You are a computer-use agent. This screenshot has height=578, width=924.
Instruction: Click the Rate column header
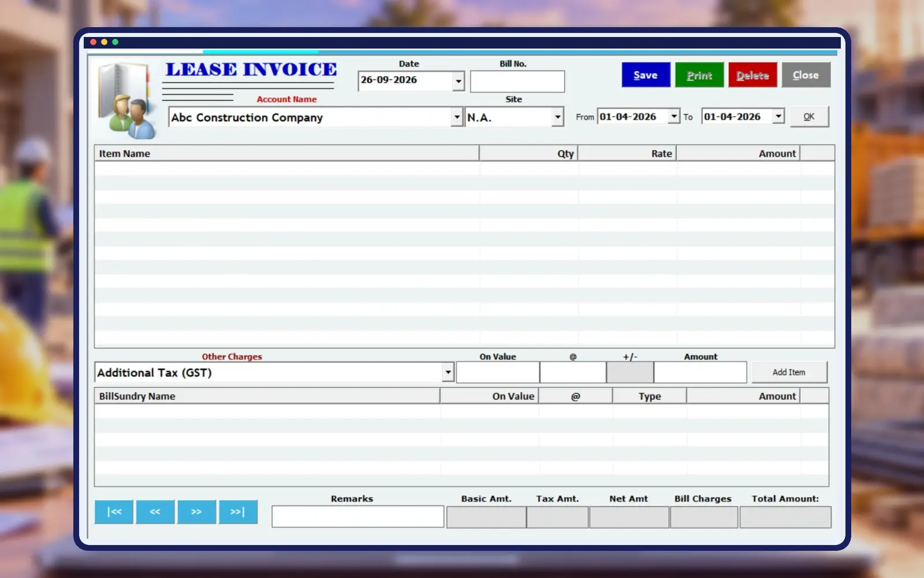(x=627, y=153)
